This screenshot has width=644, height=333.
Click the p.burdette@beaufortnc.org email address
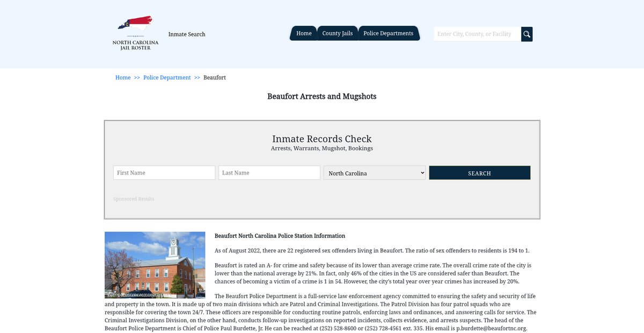(492, 328)
